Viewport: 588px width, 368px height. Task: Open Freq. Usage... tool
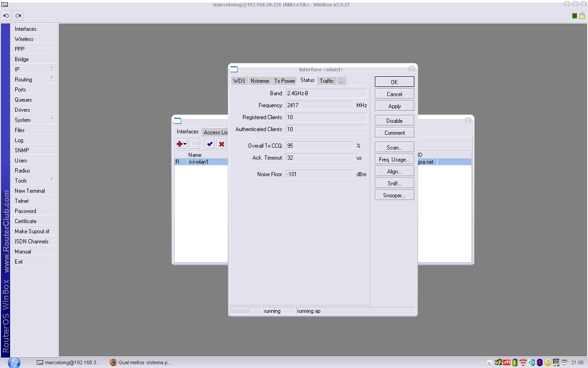coord(394,159)
